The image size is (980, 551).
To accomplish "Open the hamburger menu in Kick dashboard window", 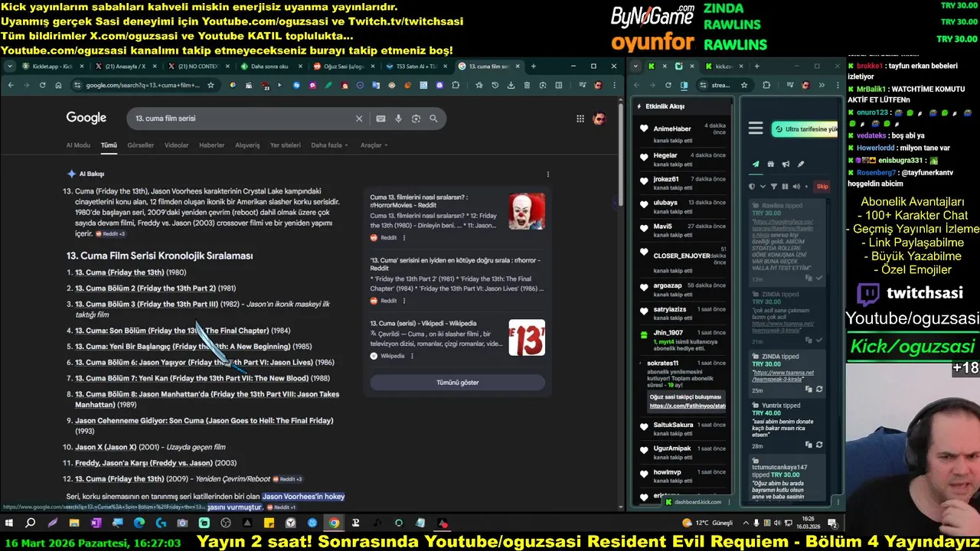I will [x=756, y=129].
